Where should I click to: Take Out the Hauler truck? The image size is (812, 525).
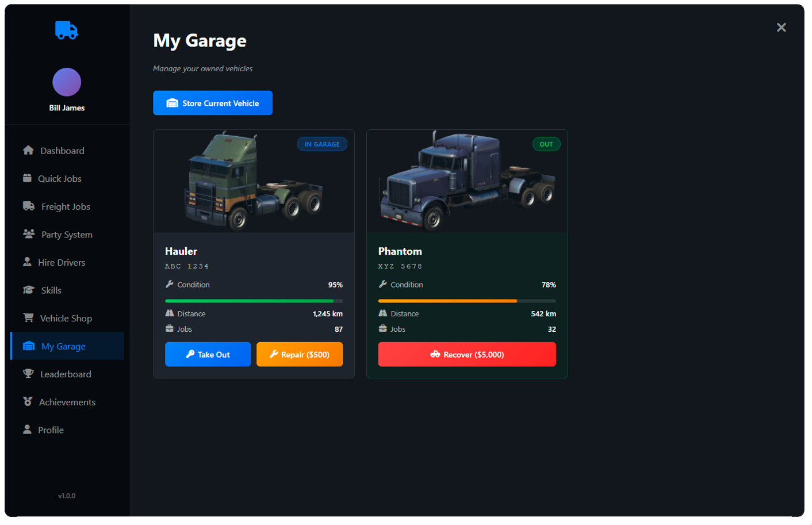(x=208, y=354)
